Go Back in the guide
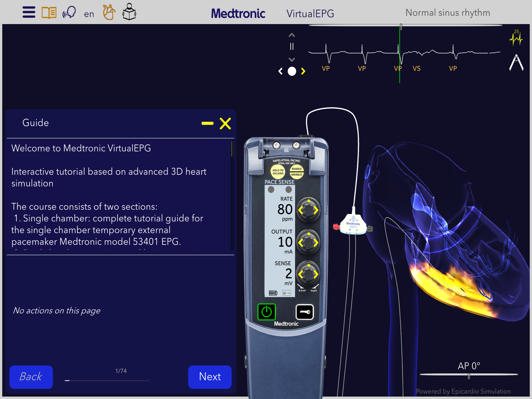The image size is (532, 399). (31, 377)
